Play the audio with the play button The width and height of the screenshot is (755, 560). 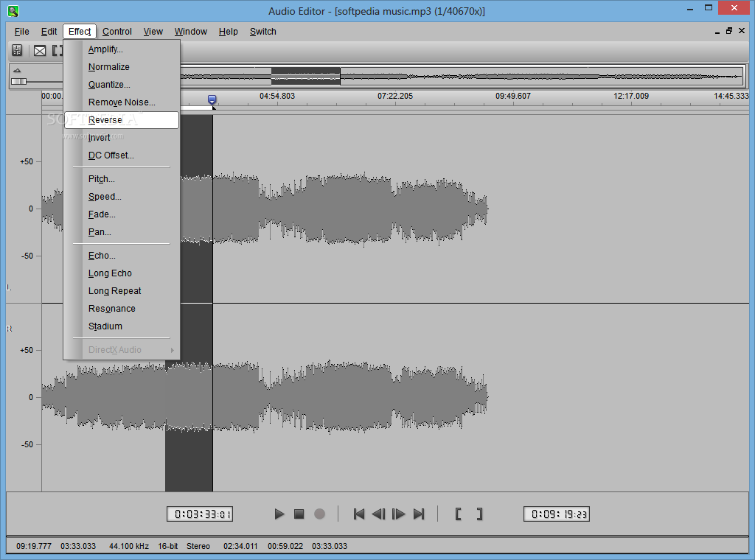(x=279, y=514)
